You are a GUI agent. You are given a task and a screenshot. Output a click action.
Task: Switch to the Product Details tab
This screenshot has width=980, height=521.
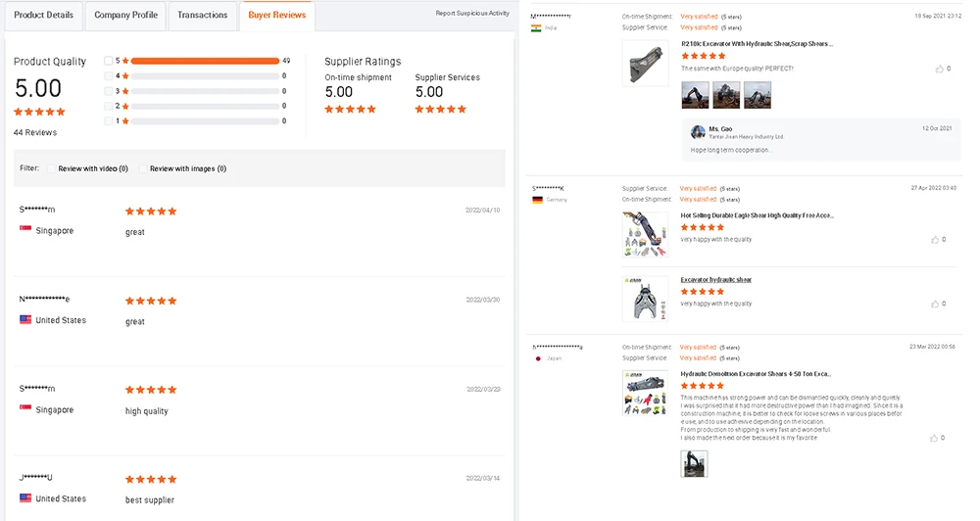point(43,15)
